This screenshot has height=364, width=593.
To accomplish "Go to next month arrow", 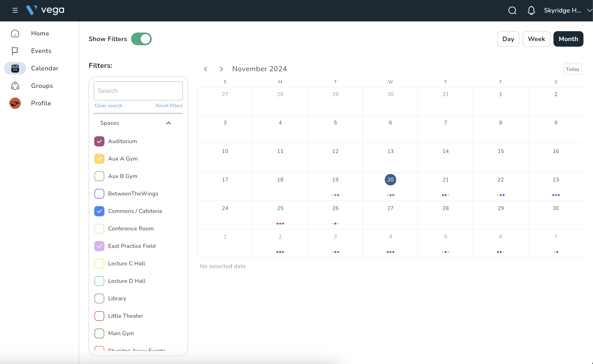I will (x=221, y=69).
